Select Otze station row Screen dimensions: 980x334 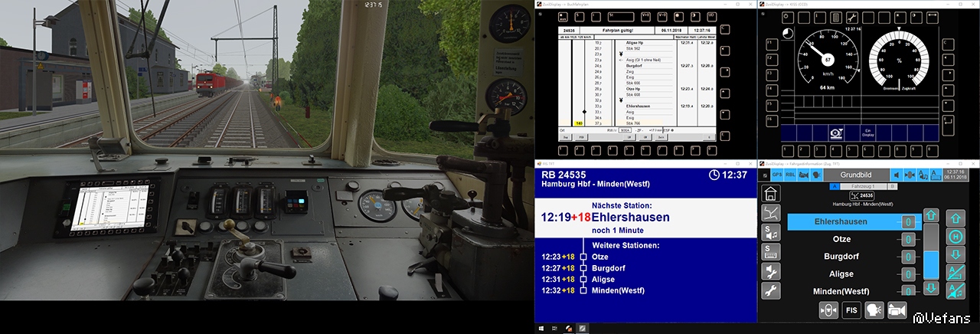854,239
